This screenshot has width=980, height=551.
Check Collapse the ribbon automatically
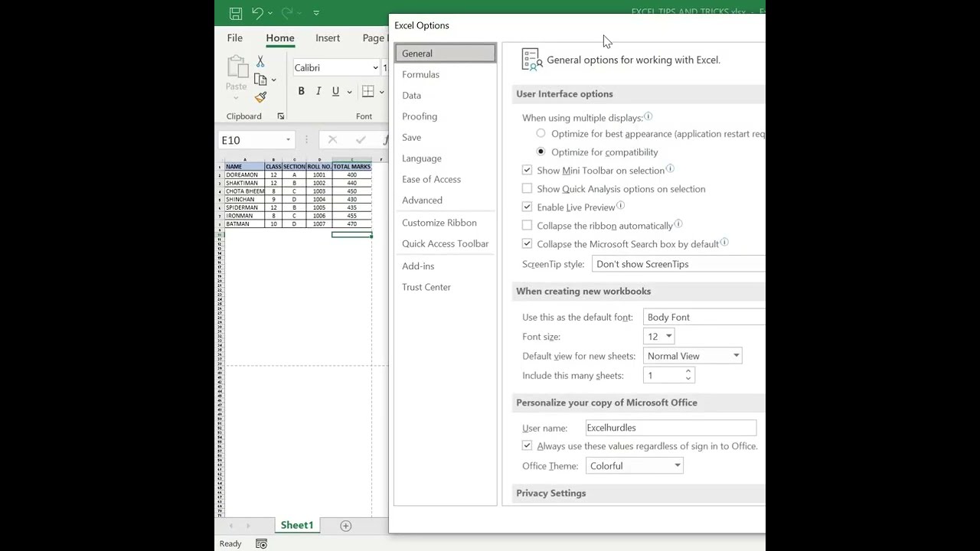tap(527, 226)
